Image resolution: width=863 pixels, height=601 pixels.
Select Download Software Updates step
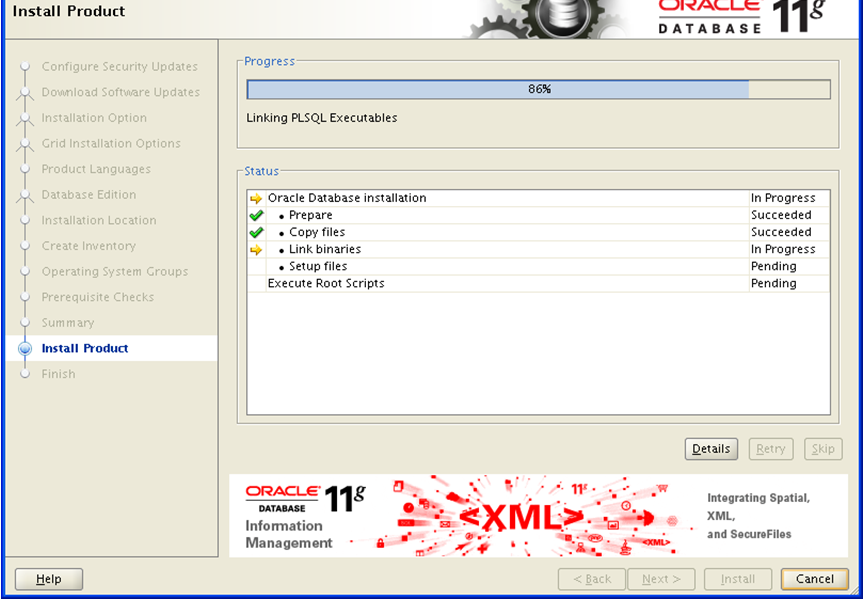point(121,92)
